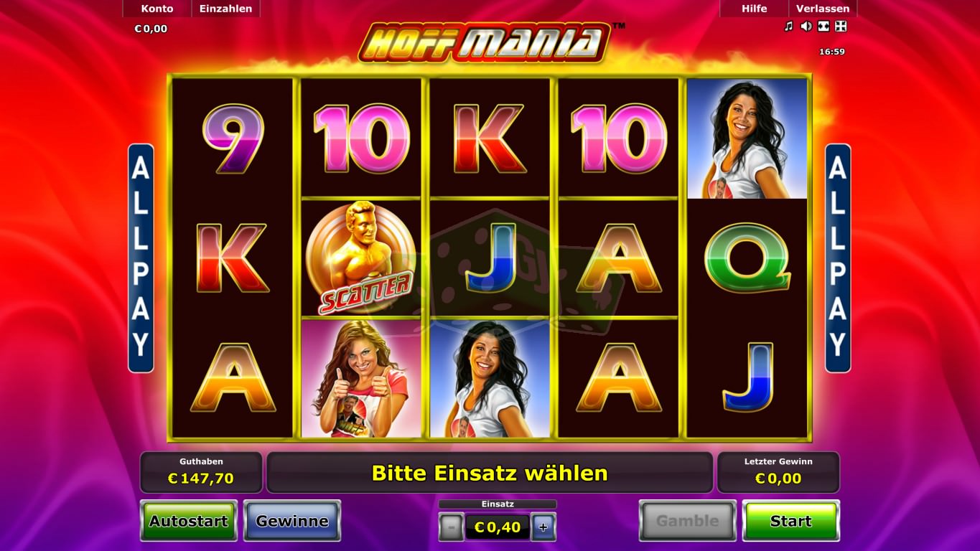Click the Einsatz amount field showing €0,40
The height and width of the screenshot is (551, 980).
(x=498, y=527)
